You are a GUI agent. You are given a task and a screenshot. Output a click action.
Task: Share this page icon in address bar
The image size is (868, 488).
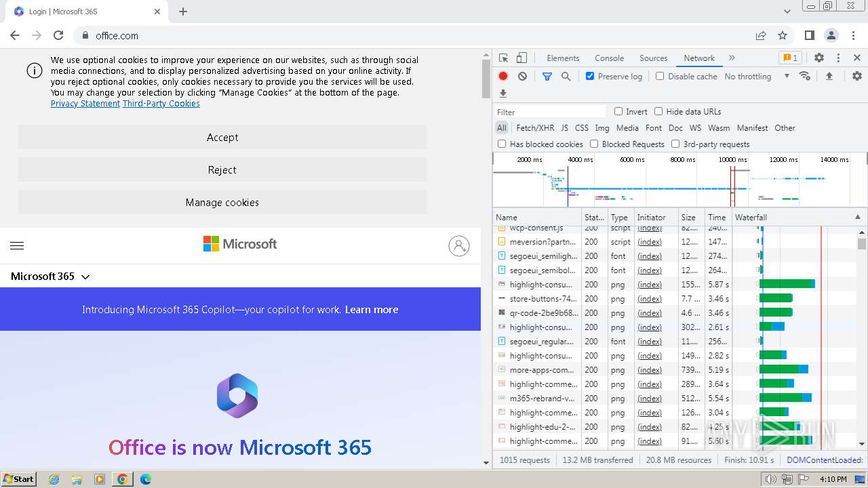pyautogui.click(x=761, y=35)
